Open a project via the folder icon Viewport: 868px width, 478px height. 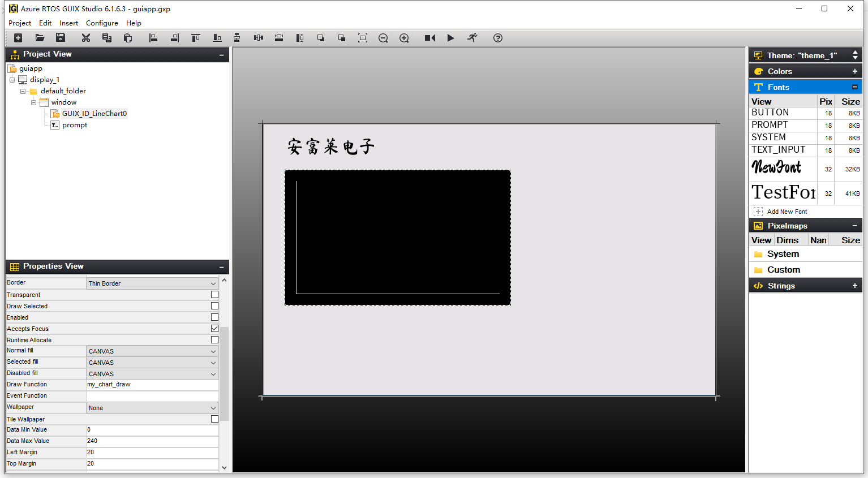point(40,38)
